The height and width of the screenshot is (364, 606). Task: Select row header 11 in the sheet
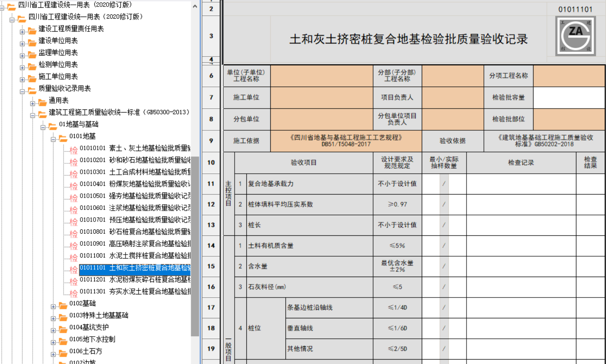pyautogui.click(x=211, y=184)
